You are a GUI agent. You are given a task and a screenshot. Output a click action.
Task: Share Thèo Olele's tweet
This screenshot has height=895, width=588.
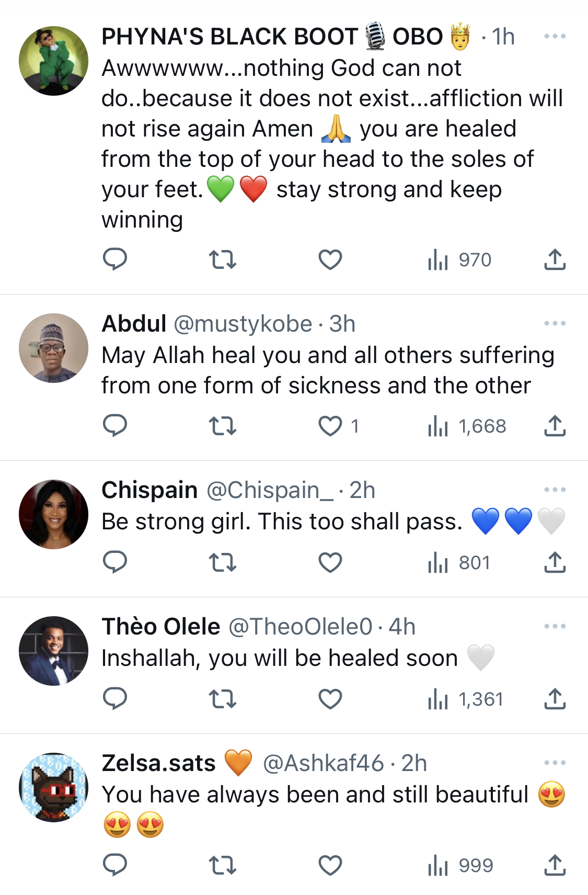[555, 699]
